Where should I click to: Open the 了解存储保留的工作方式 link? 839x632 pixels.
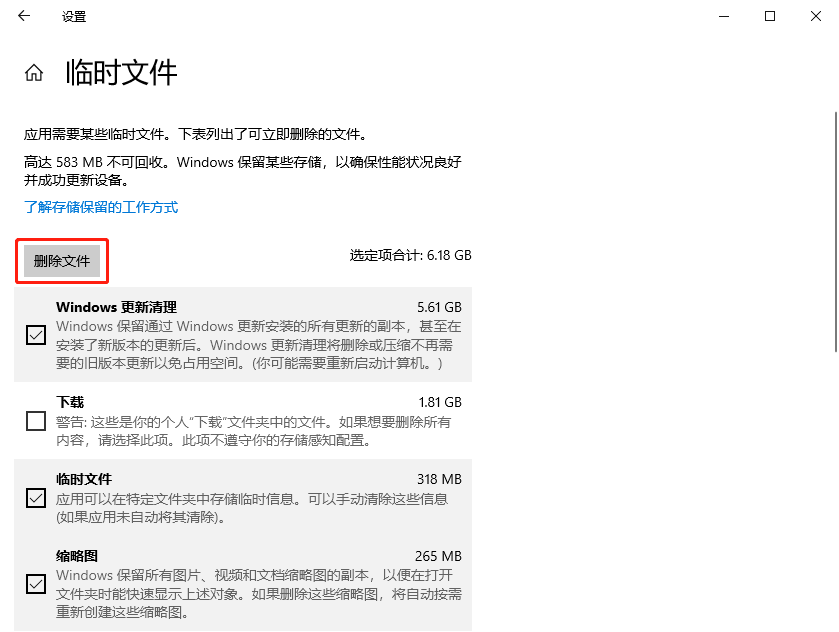pos(100,207)
